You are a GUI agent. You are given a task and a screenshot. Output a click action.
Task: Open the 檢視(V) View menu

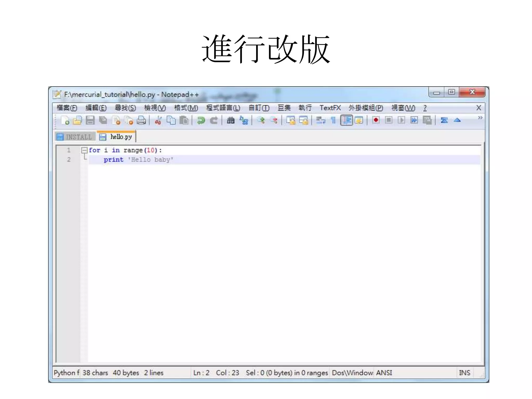[x=155, y=108]
